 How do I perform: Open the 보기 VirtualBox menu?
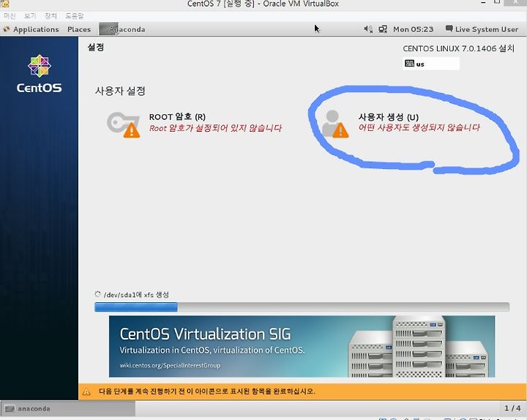pyautogui.click(x=30, y=16)
